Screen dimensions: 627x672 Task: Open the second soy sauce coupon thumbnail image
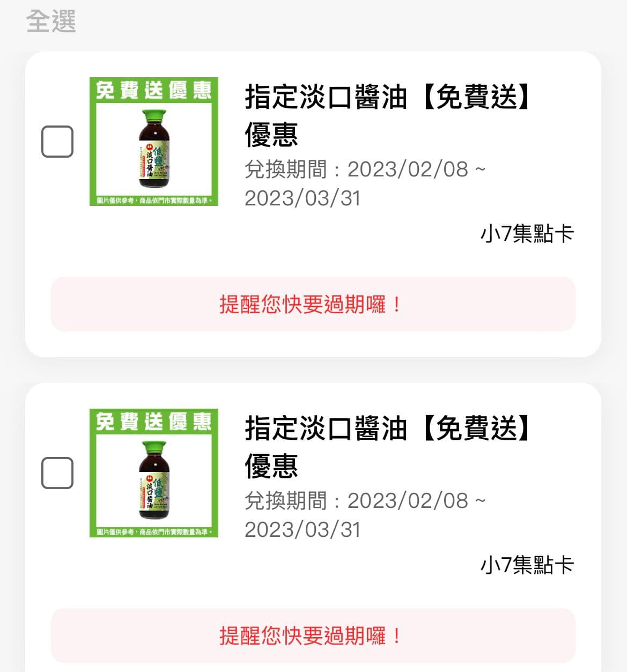point(154,473)
